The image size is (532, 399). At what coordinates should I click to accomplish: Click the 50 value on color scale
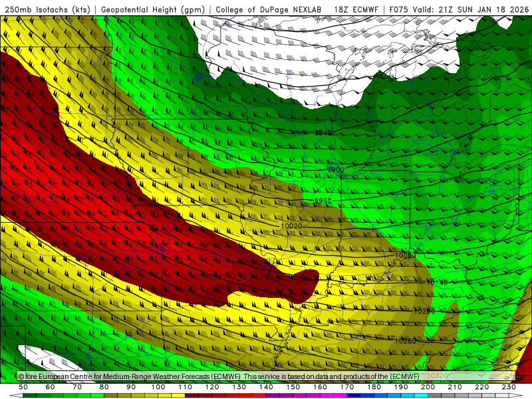click(23, 387)
